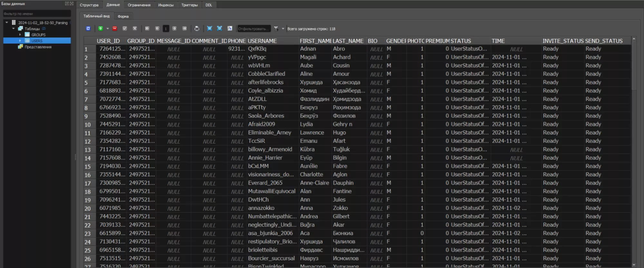Select the GROUPS table in tree
The image size is (644, 268).
coord(38,35)
